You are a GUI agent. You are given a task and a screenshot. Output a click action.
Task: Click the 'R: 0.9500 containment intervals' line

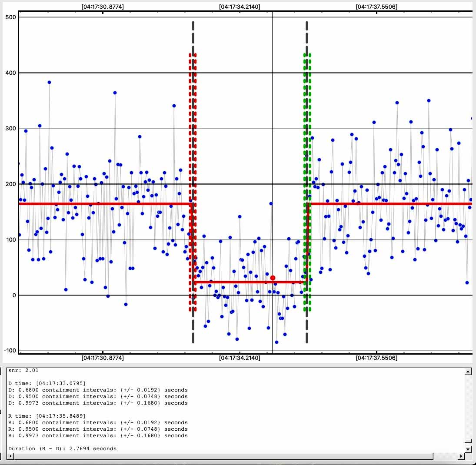98,429
